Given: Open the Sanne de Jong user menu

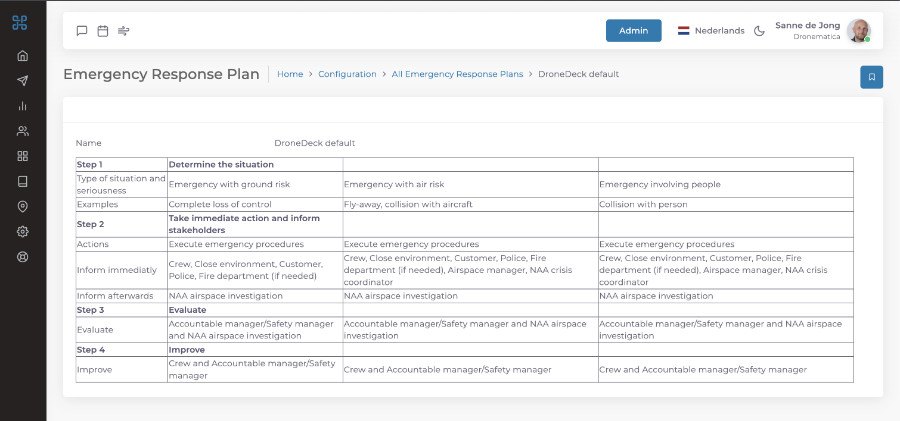Looking at the screenshot, I should (x=822, y=31).
